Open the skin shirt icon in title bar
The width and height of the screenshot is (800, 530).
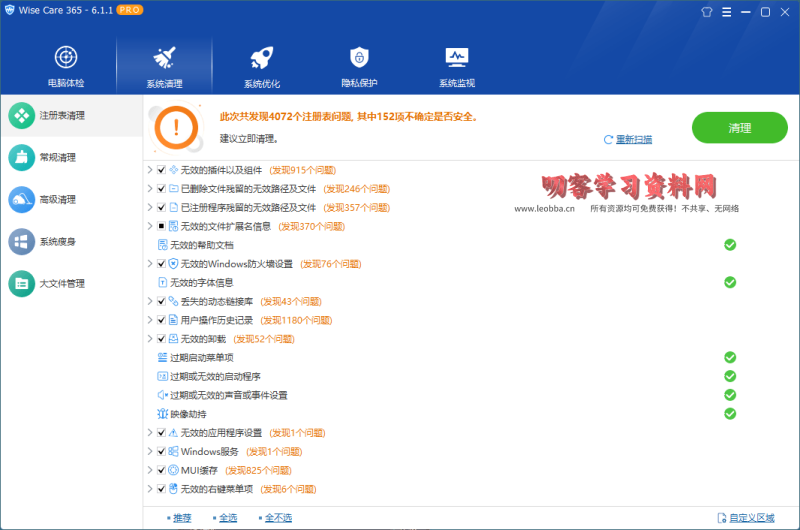707,12
